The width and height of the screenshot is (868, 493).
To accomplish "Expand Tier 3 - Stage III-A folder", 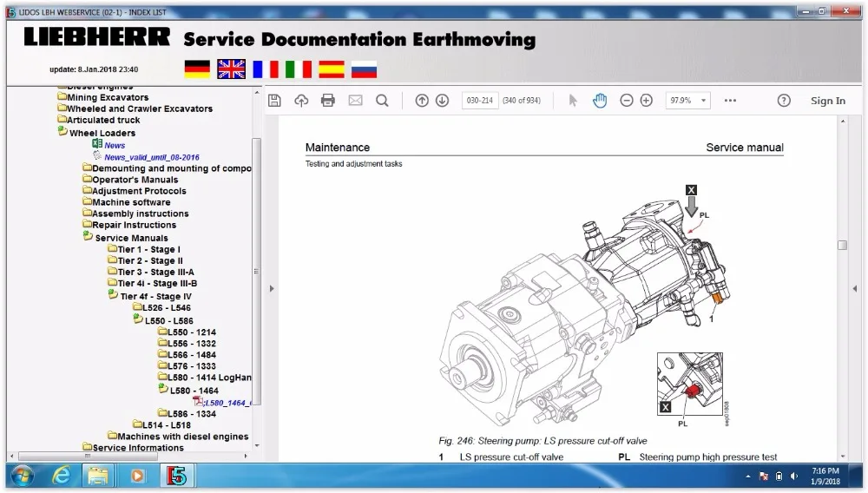I will pyautogui.click(x=150, y=272).
